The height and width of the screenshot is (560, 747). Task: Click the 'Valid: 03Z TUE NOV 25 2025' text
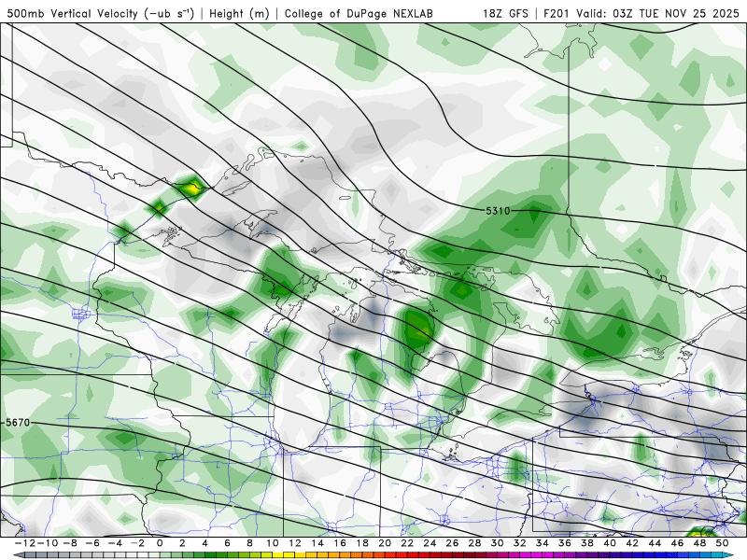658,13
